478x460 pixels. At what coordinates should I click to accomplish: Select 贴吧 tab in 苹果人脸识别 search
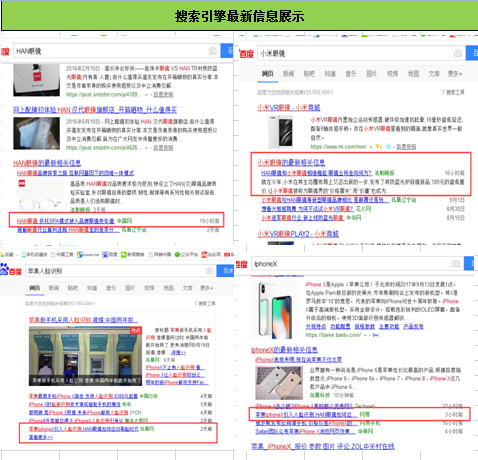[x=73, y=288]
